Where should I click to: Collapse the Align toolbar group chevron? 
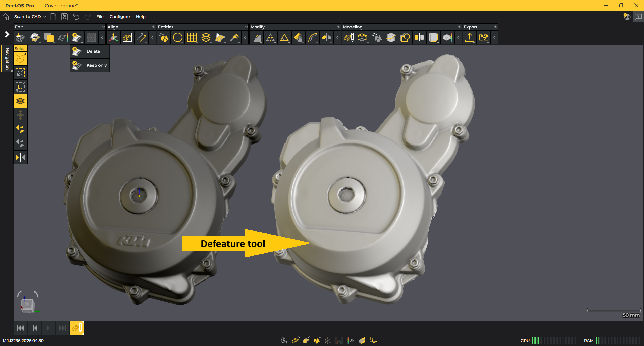[153, 38]
